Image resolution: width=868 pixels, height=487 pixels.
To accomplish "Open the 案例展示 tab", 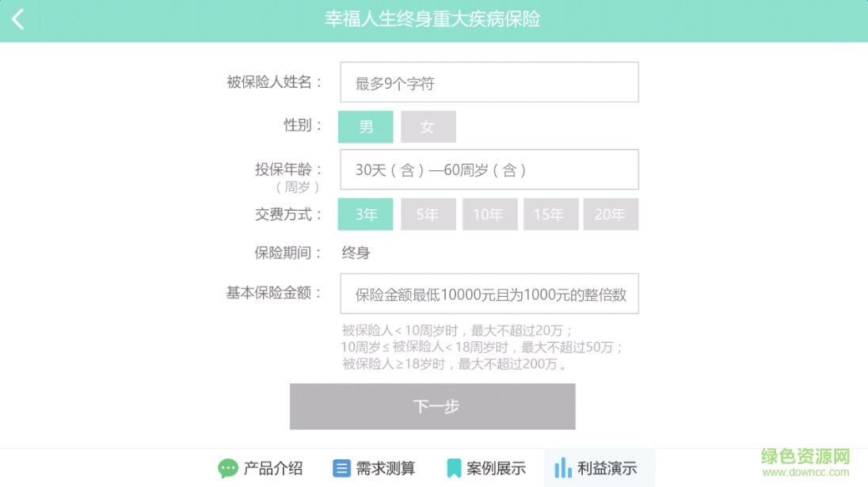I will [496, 469].
